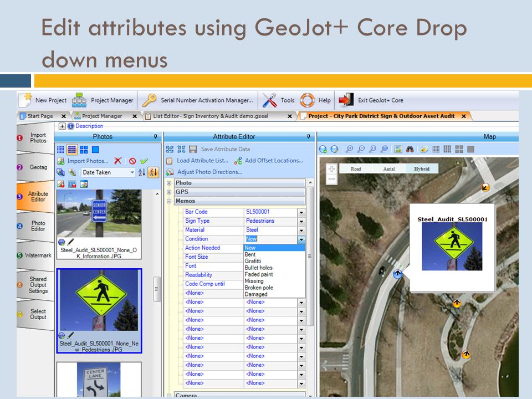Image resolution: width=532 pixels, height=399 pixels.
Task: Click the binoculars icon on Map toolbar
Action: [x=410, y=149]
